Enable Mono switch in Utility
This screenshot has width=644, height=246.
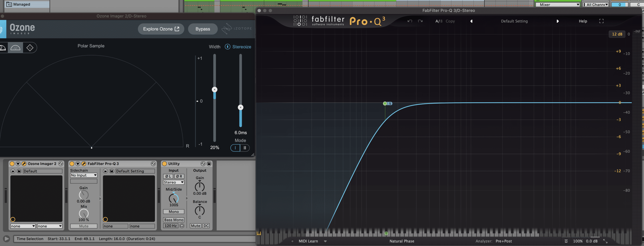click(174, 212)
